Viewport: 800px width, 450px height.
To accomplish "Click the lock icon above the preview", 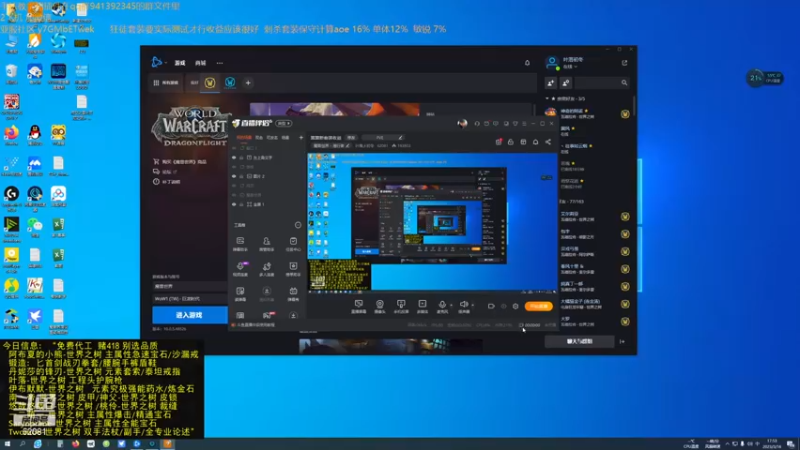I will (511, 142).
